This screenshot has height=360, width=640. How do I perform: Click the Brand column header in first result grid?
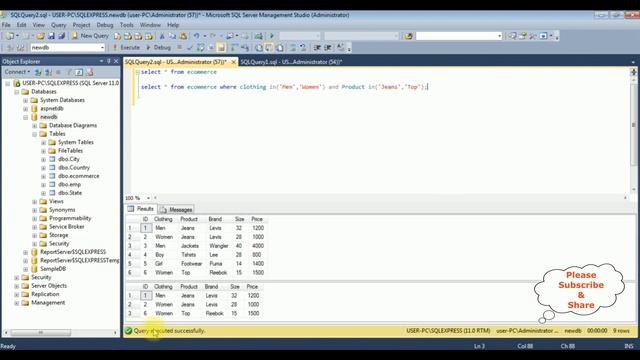coord(215,219)
